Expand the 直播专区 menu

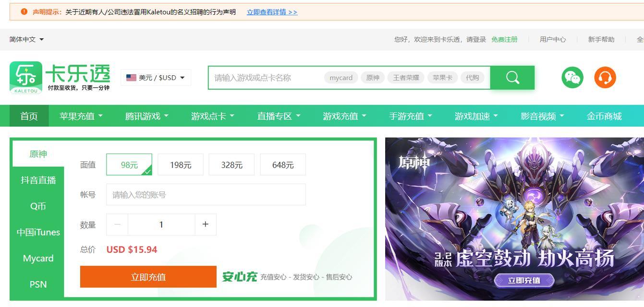click(279, 116)
